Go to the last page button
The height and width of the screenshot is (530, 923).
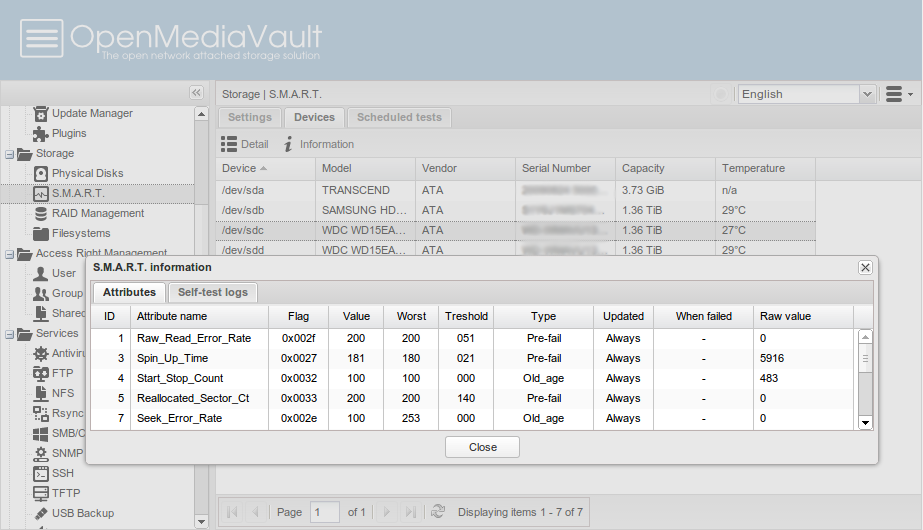pos(411,512)
